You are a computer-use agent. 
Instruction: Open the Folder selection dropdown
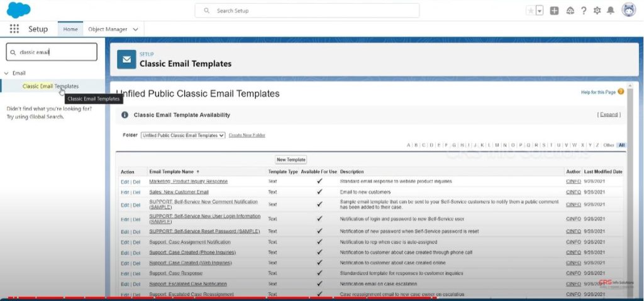pyautogui.click(x=182, y=135)
